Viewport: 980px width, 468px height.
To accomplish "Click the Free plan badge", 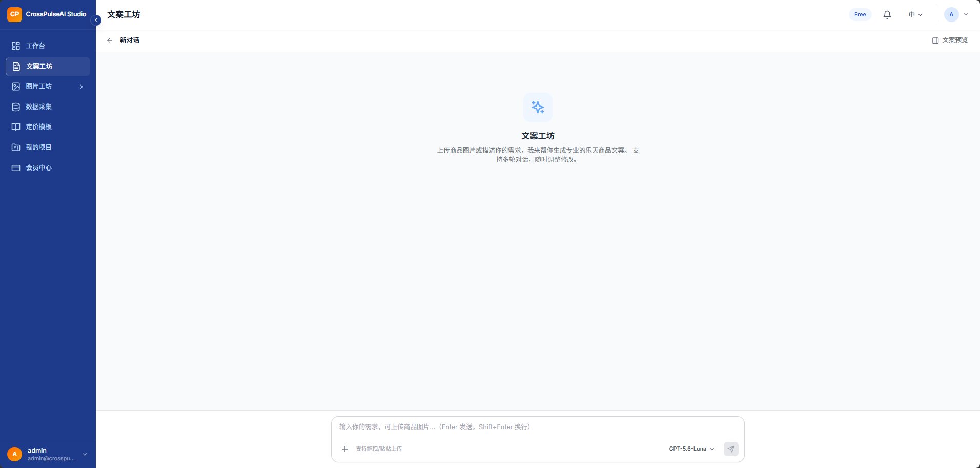I will (860, 15).
